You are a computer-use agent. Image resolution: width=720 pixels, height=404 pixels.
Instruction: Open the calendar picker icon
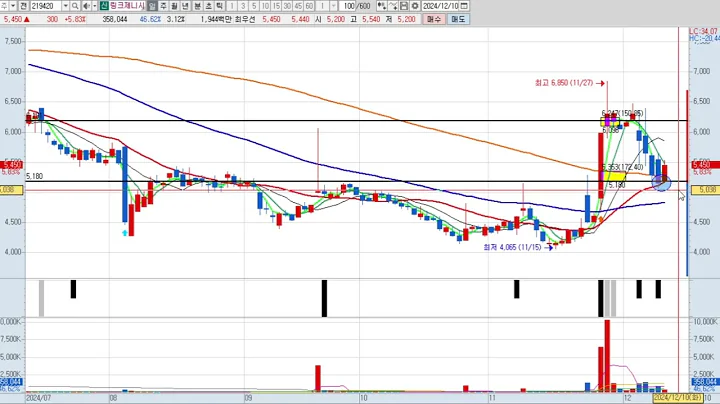(x=464, y=6)
